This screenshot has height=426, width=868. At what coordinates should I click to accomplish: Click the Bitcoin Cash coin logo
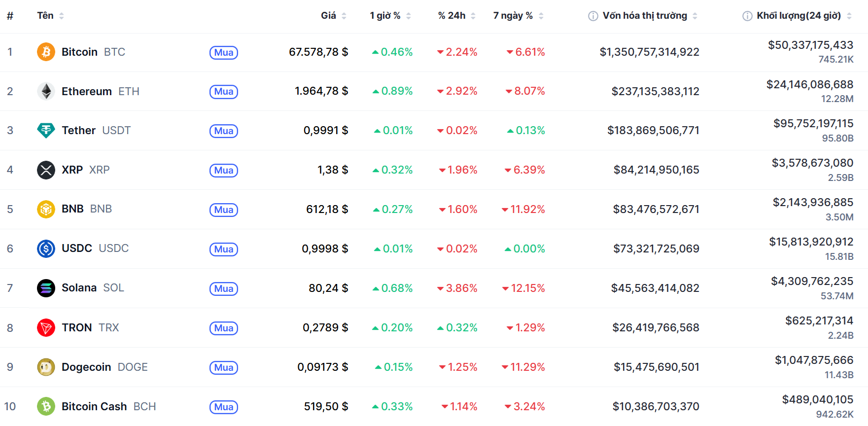point(46,406)
